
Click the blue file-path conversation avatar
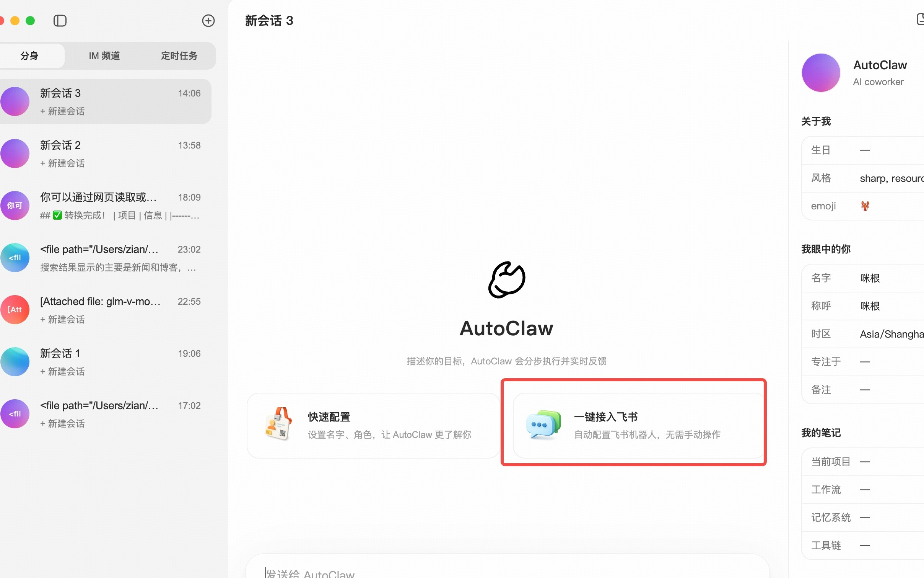15,257
